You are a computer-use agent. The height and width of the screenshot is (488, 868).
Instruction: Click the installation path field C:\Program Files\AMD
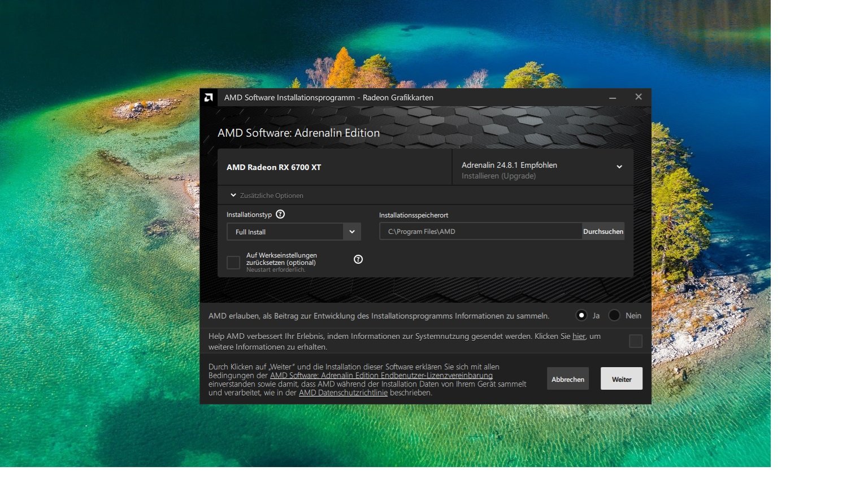pyautogui.click(x=481, y=232)
